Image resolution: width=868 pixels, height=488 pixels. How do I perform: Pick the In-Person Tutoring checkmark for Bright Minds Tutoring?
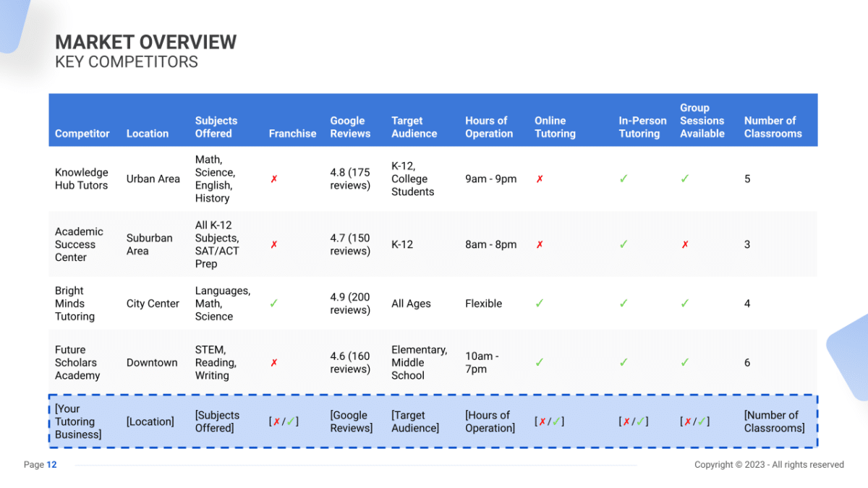tap(624, 304)
